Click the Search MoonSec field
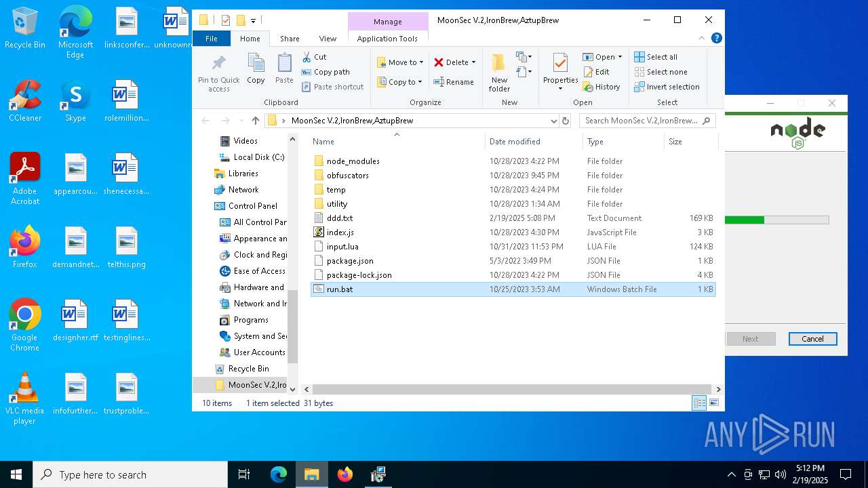Screen dimensions: 868x488 point(647,121)
